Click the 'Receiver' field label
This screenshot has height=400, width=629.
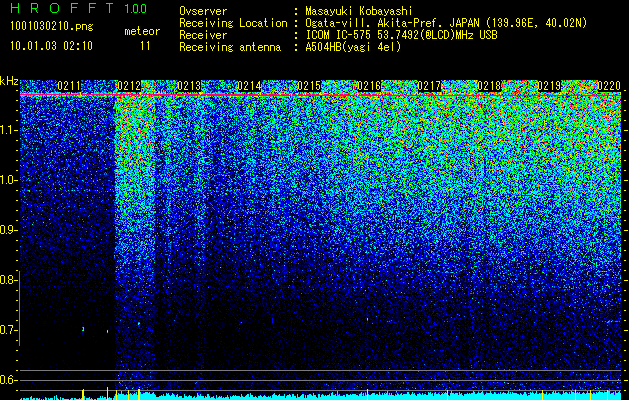point(203,35)
